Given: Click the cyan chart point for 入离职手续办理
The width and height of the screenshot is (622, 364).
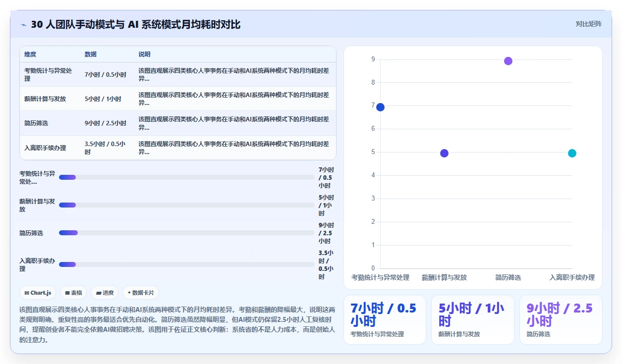Looking at the screenshot, I should [x=572, y=153].
